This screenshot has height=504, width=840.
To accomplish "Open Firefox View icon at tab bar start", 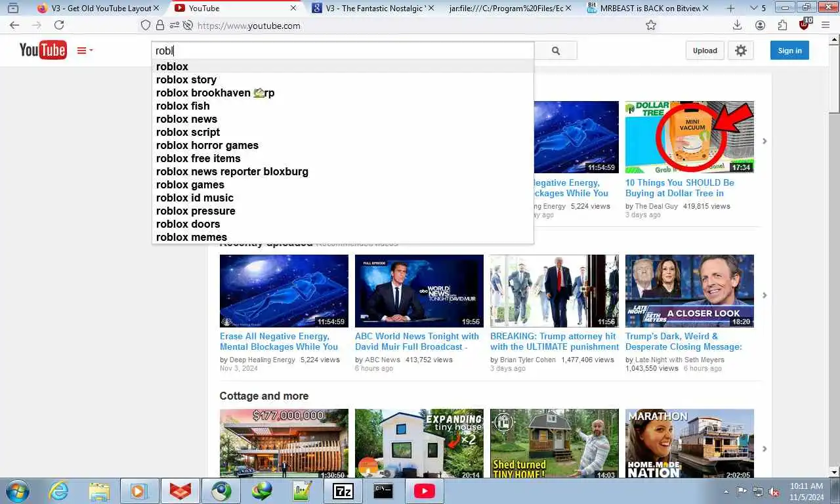I will (12, 9).
